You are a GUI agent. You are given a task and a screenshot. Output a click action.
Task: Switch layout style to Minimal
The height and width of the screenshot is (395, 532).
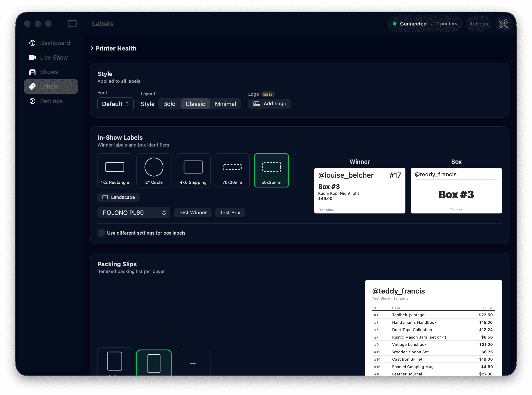tap(225, 104)
